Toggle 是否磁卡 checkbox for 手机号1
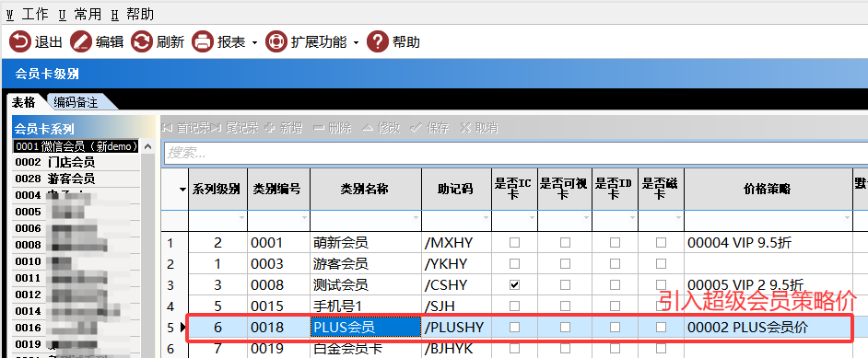The image size is (868, 358). click(x=661, y=306)
